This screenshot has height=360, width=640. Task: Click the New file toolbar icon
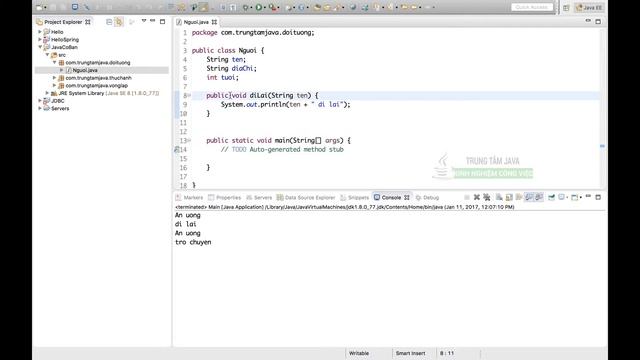(39, 7)
